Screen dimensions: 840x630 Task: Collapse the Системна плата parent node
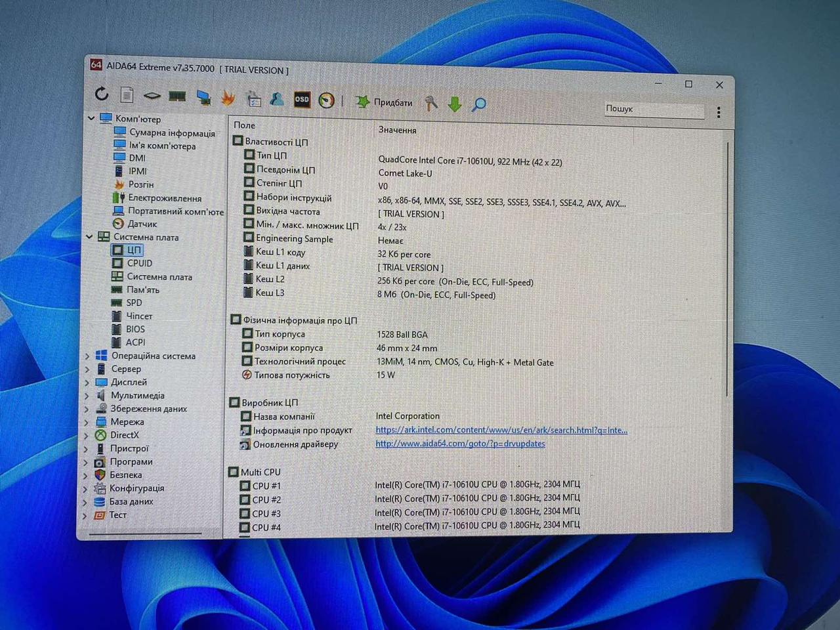(x=90, y=236)
